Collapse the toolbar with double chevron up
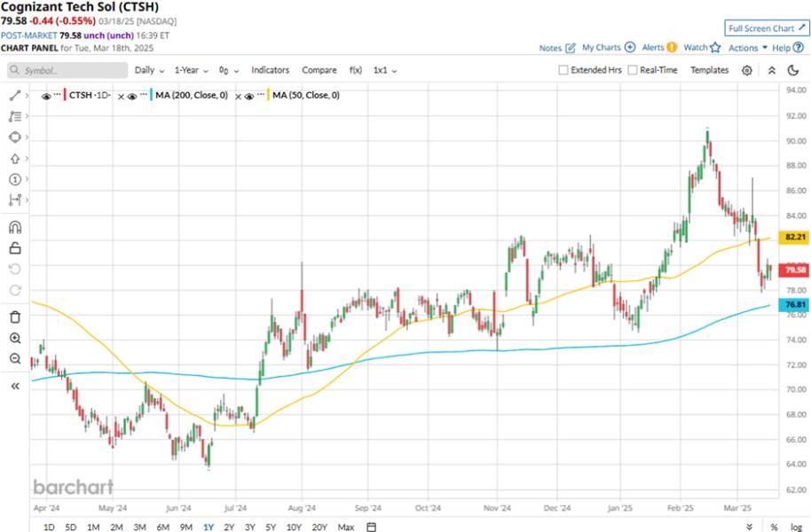The image size is (811, 532). (772, 70)
